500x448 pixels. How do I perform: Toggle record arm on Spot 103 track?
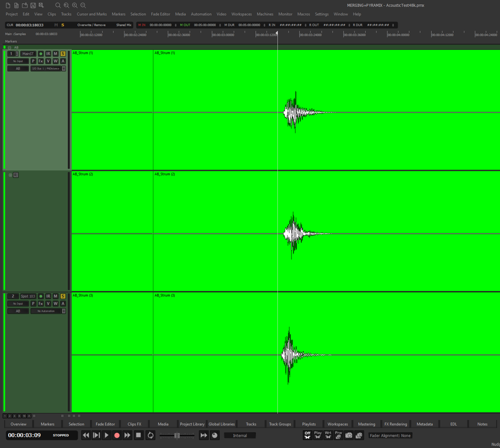tap(41, 296)
